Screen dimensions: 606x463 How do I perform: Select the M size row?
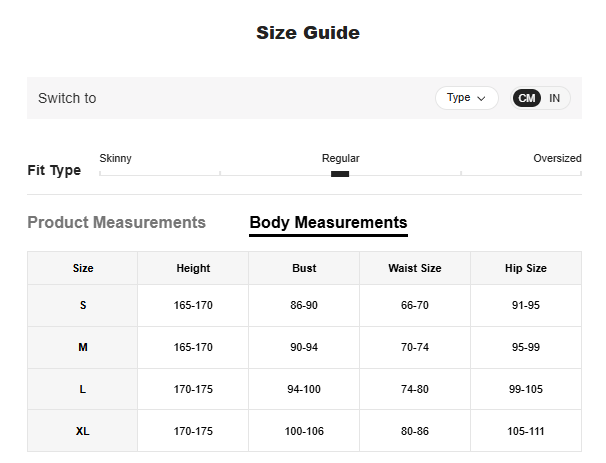coord(83,347)
